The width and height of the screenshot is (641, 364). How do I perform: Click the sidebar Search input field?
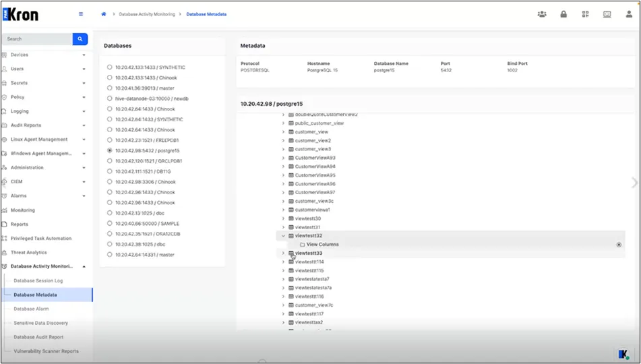37,39
